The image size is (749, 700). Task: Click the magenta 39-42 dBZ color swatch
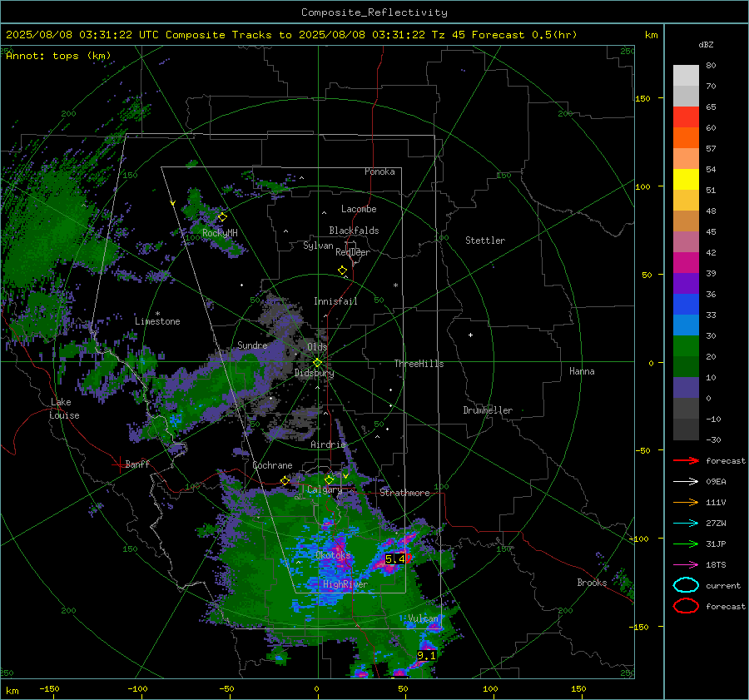[x=686, y=263]
